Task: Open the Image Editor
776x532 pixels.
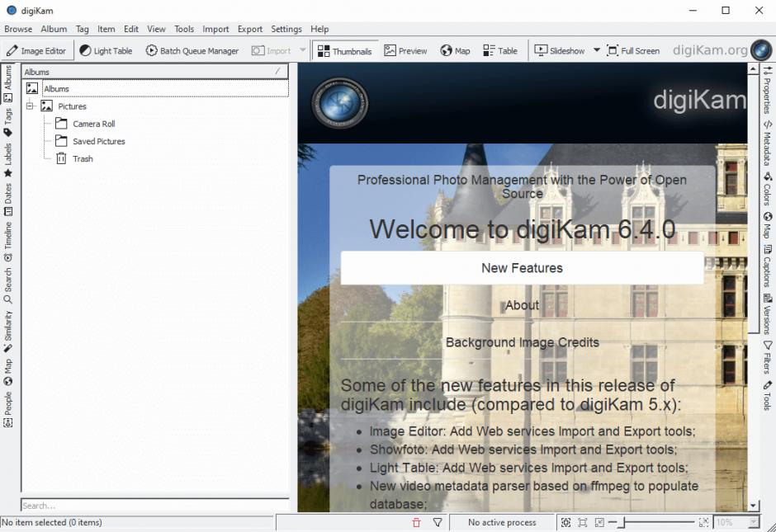Action: (x=36, y=51)
